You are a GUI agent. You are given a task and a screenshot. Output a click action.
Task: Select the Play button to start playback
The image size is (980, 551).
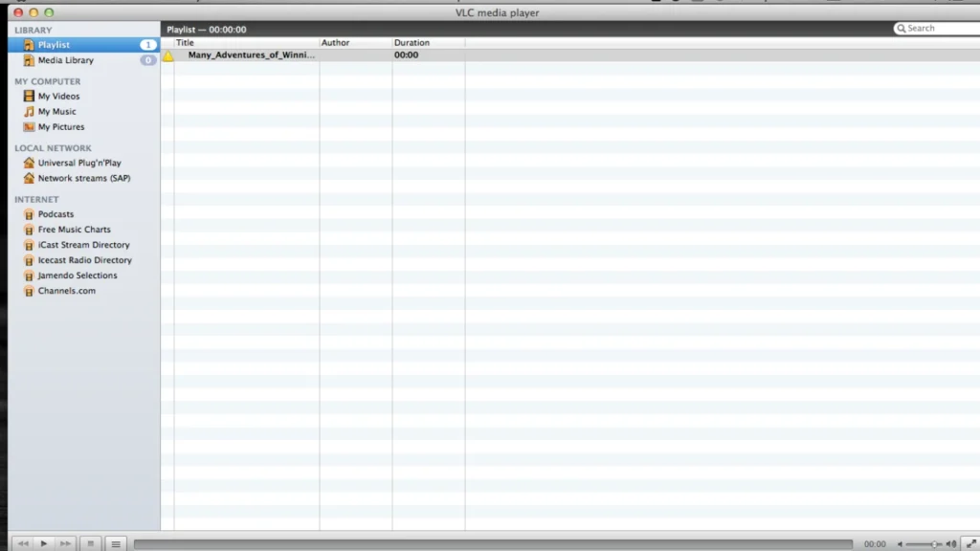[44, 543]
